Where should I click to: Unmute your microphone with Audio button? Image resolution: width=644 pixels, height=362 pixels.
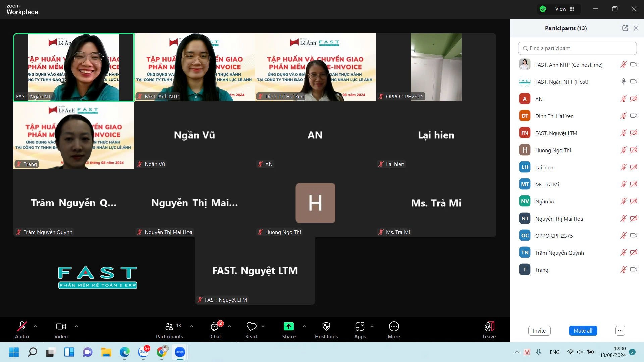click(x=22, y=327)
